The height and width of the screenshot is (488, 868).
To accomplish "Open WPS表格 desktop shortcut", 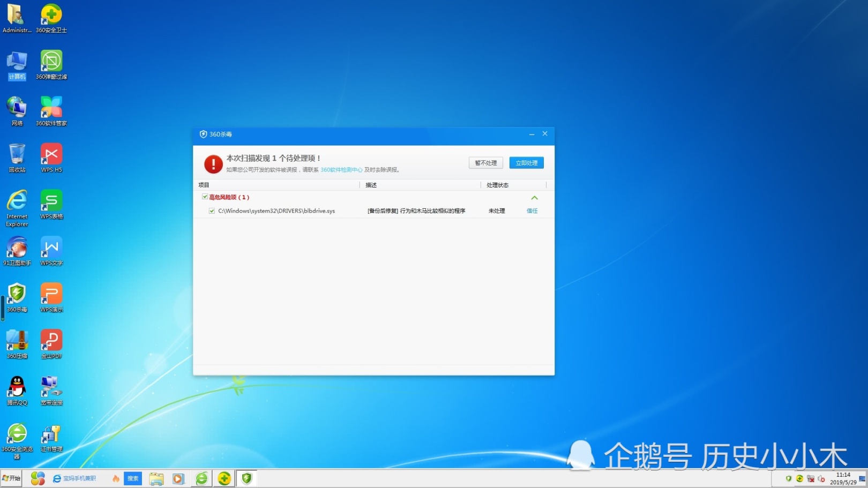I will click(x=51, y=205).
